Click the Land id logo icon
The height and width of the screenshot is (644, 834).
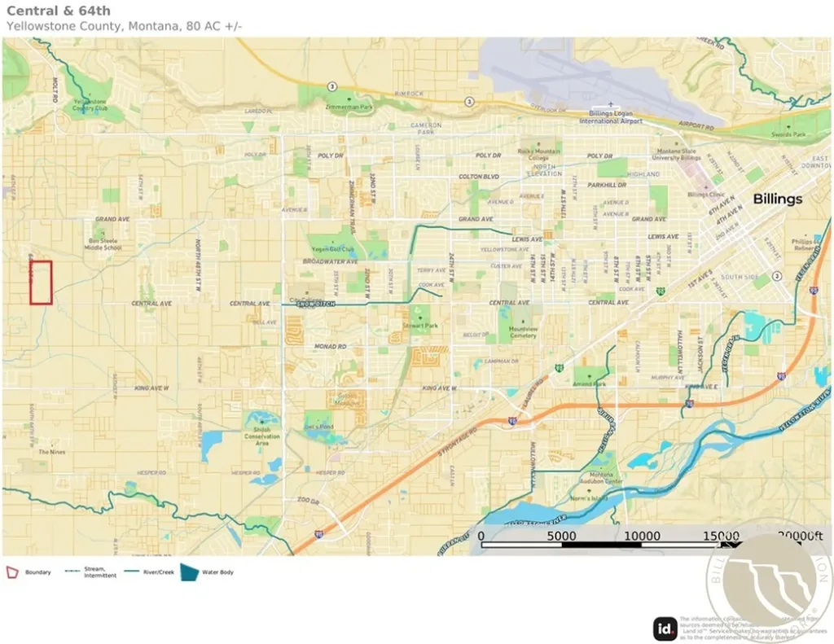pos(665,629)
